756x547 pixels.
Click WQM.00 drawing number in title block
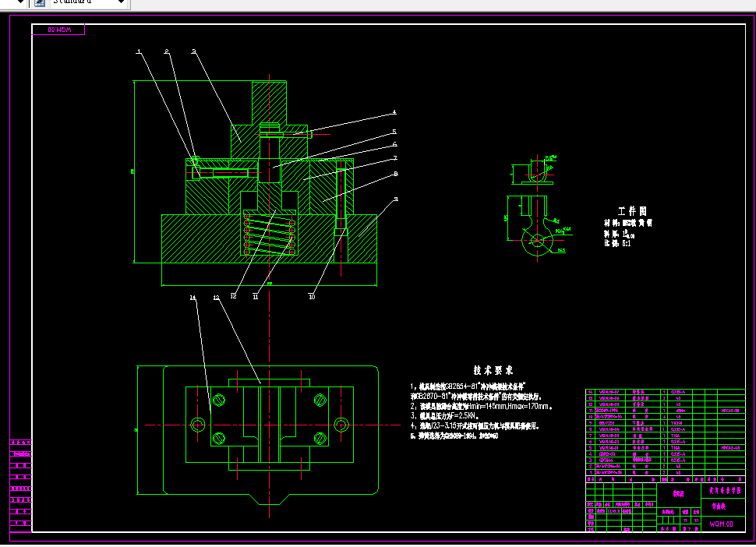coord(721,524)
